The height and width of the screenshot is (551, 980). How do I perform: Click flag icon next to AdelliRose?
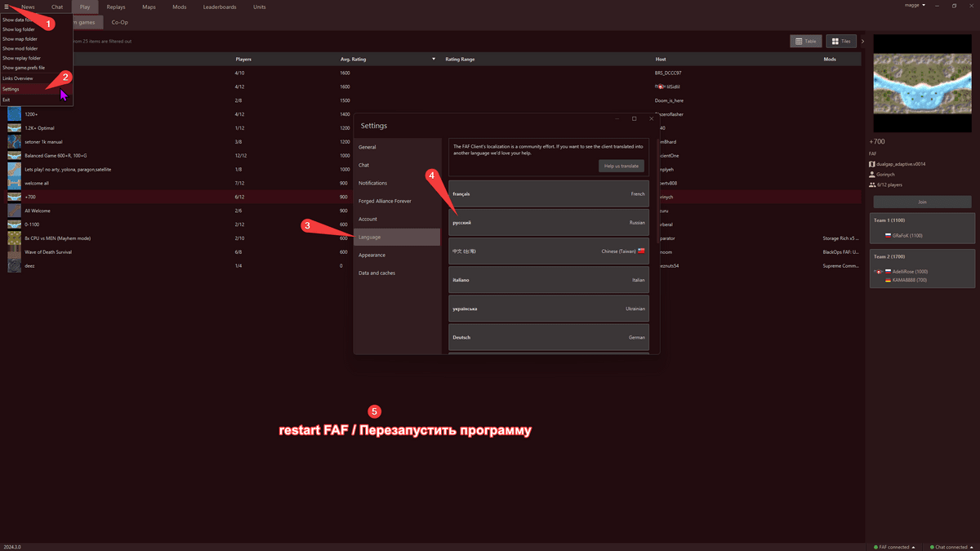[x=888, y=271]
